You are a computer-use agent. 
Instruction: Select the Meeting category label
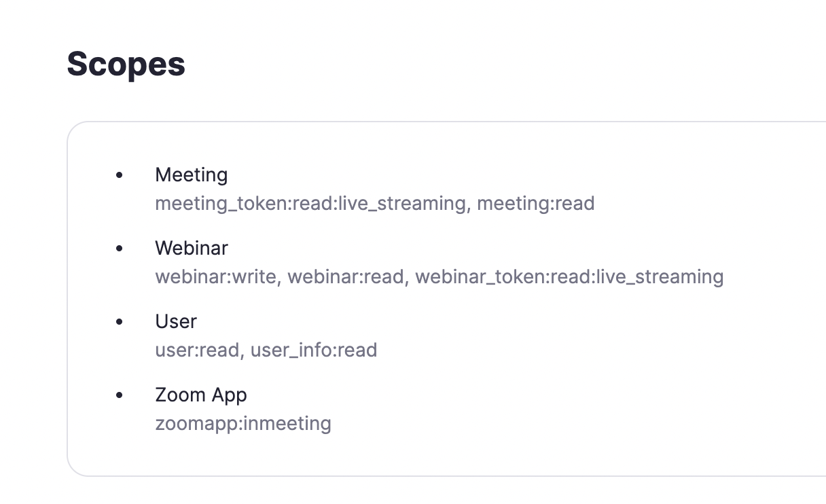pos(192,175)
